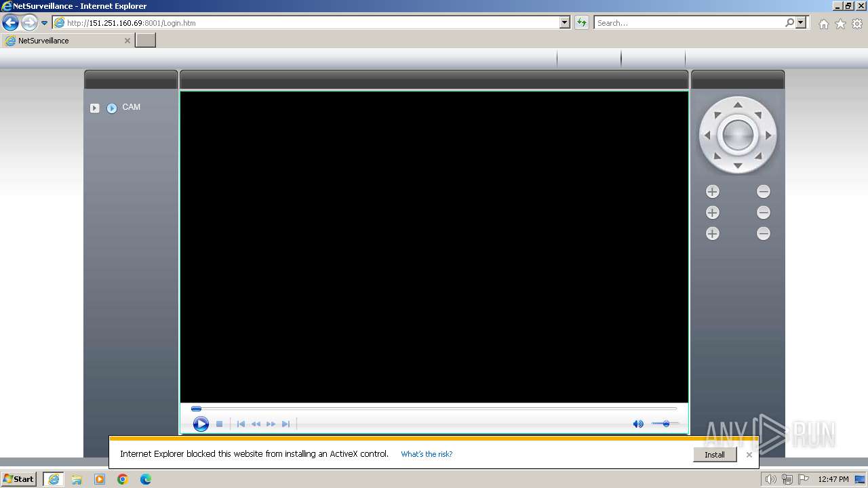Go back with Internet Explorer Back button
This screenshot has width=868, height=488.
10,23
